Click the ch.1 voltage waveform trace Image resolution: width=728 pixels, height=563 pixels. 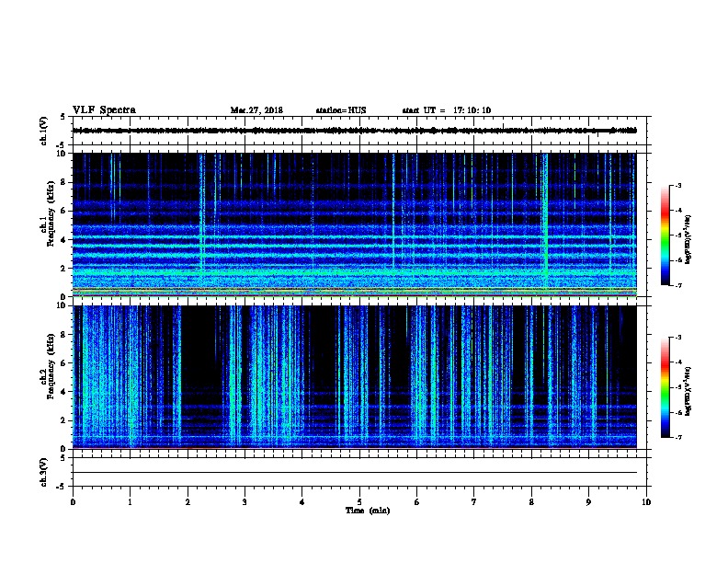[x=355, y=131]
